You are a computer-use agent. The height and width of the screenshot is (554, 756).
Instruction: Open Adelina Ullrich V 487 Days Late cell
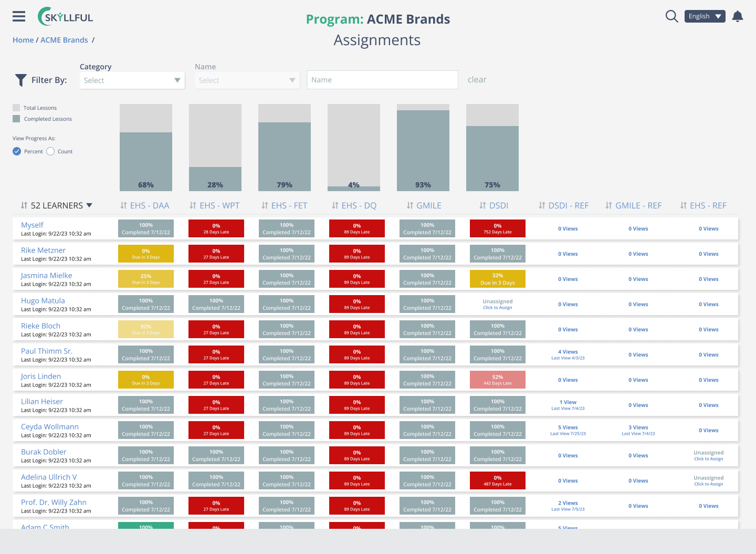coord(498,480)
